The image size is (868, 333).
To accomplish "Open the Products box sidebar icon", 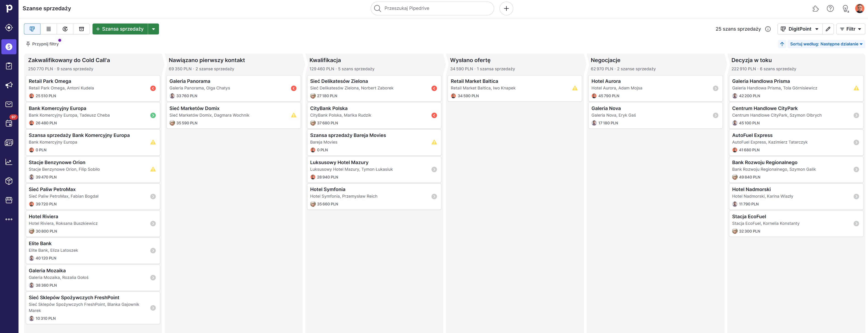I will [x=9, y=181].
